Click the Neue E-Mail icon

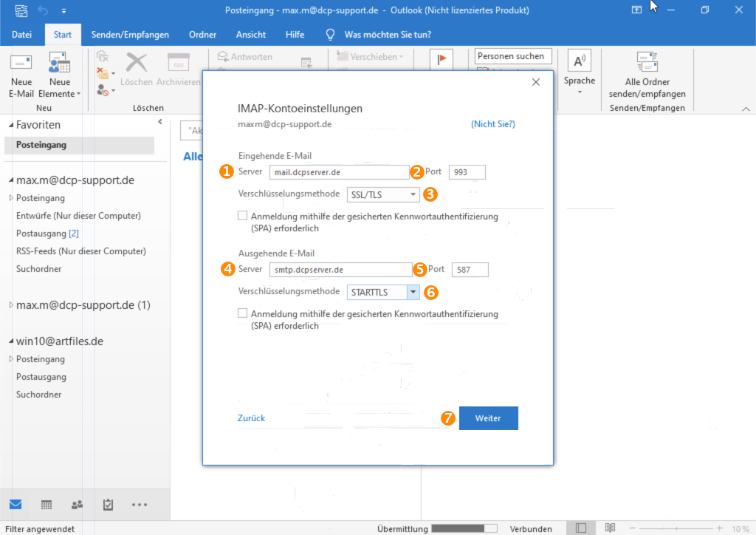pos(21,63)
